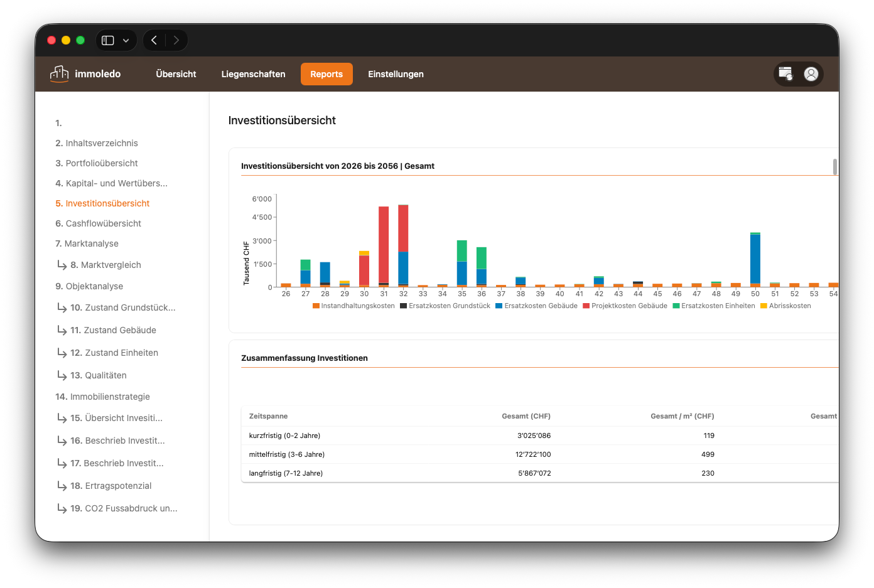Viewport: 874px width, 588px height.
Task: Switch to the Liegenschaften tab
Action: [x=253, y=74]
